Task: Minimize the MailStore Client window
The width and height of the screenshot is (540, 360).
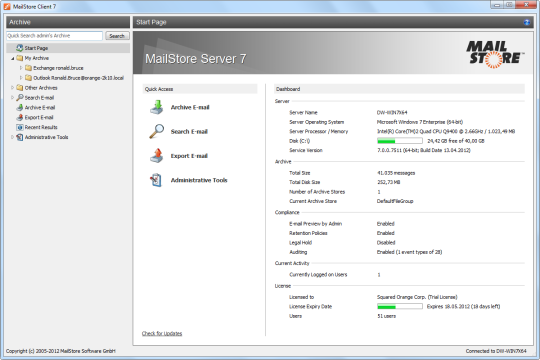Action: pyautogui.click(x=496, y=5)
